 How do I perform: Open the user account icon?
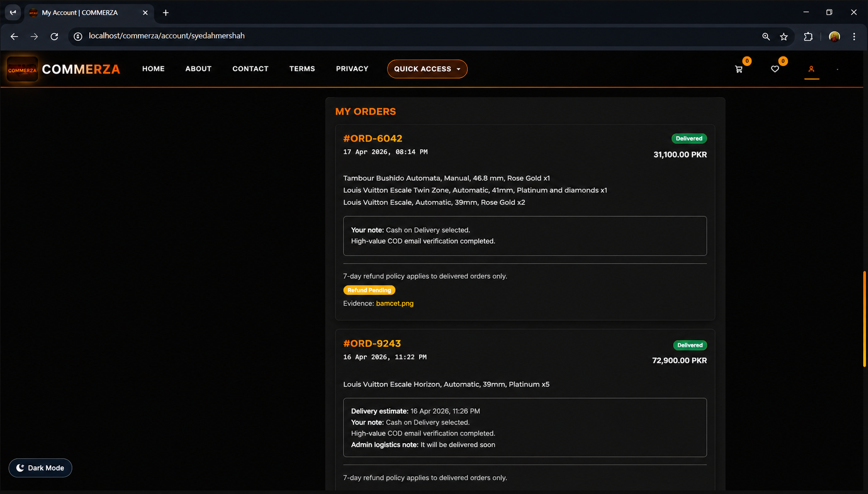811,69
